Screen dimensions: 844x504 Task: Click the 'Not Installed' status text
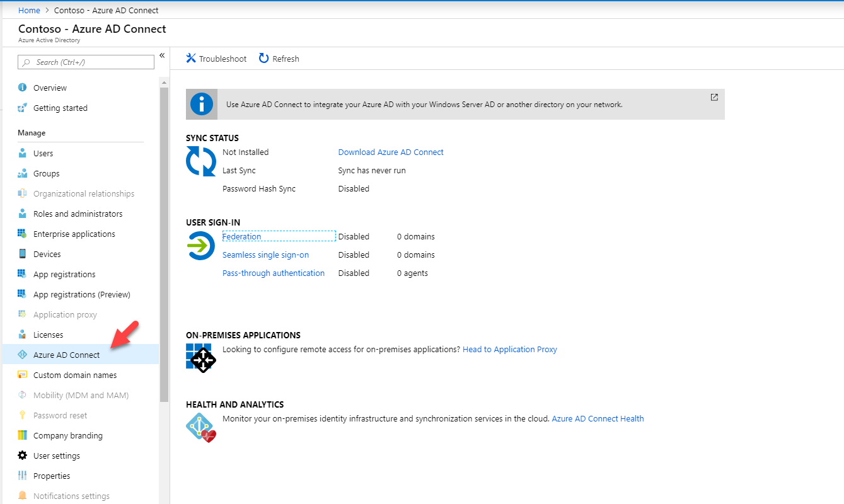click(x=245, y=152)
